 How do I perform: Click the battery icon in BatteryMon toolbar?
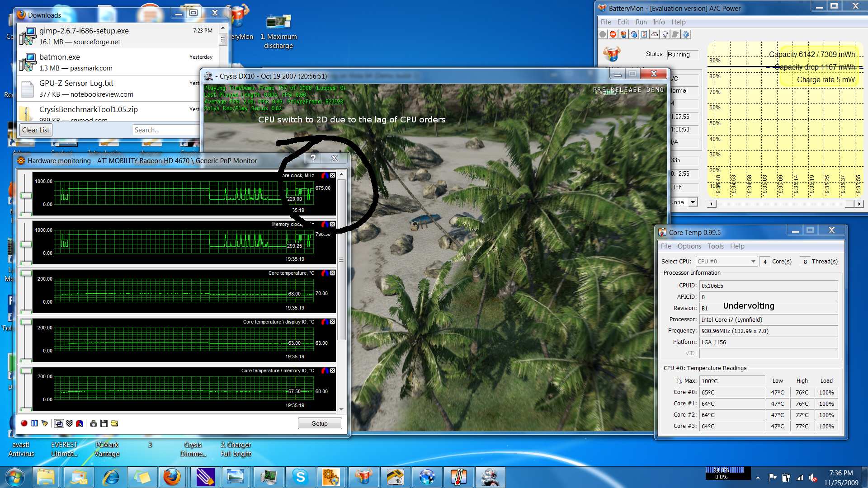[x=623, y=34]
